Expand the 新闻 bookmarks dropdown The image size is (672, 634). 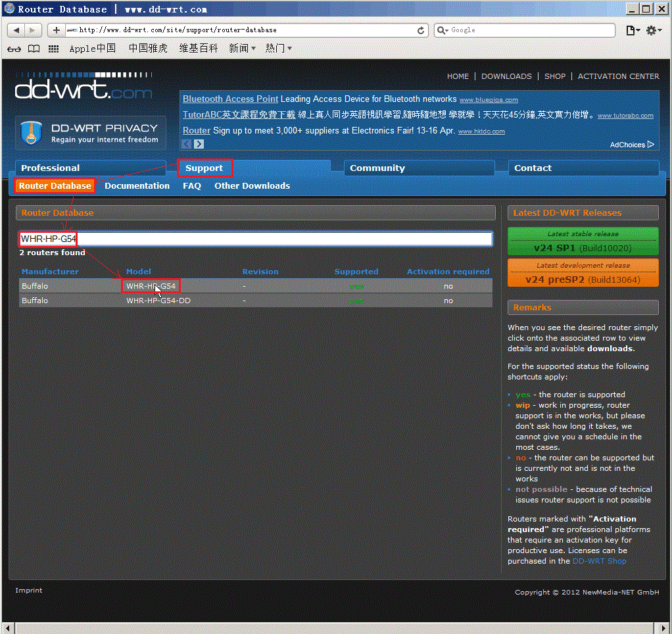(242, 49)
